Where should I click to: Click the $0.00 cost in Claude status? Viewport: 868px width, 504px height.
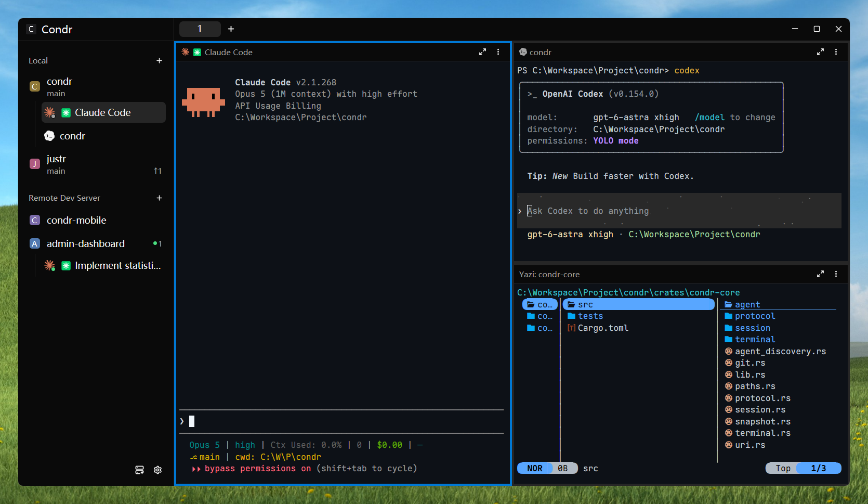point(390,445)
